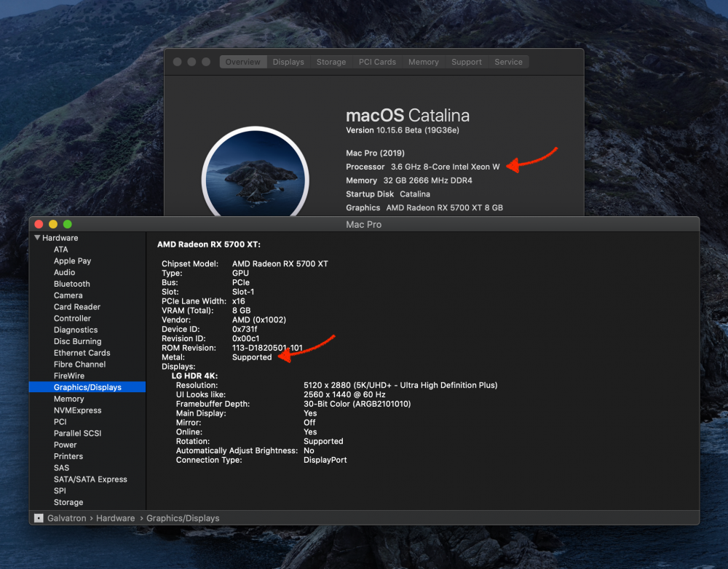Switch to the PCI Cards tab

377,62
